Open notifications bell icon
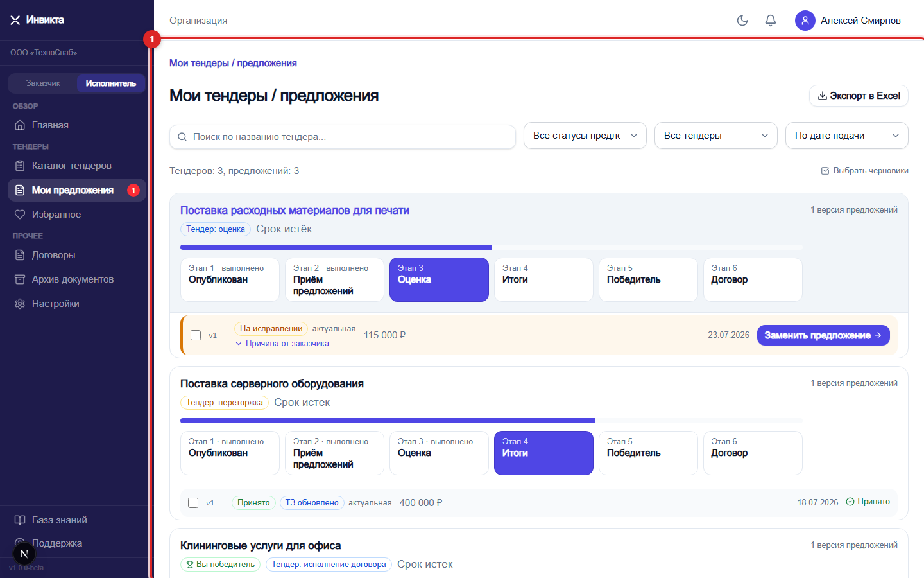The height and width of the screenshot is (578, 924). pos(771,21)
